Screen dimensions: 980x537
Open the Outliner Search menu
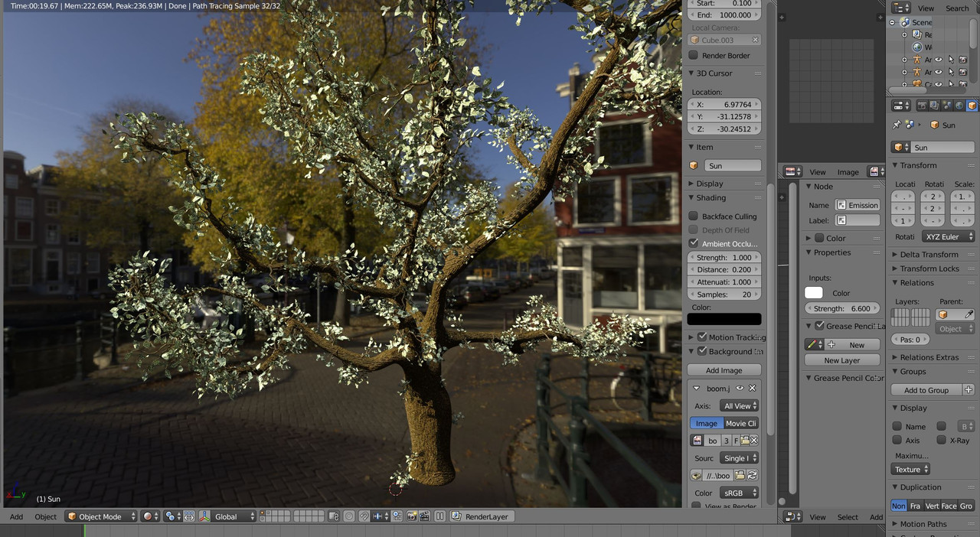point(957,8)
